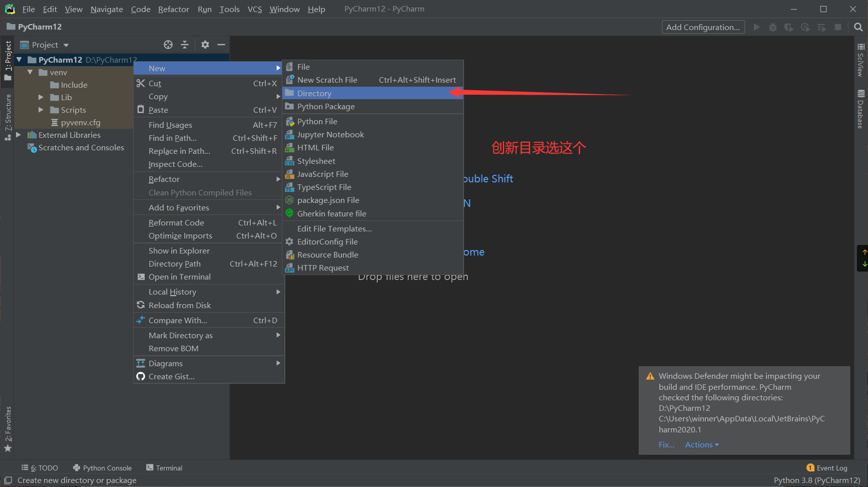Choose TypeScript File from New submenu

coord(372,187)
